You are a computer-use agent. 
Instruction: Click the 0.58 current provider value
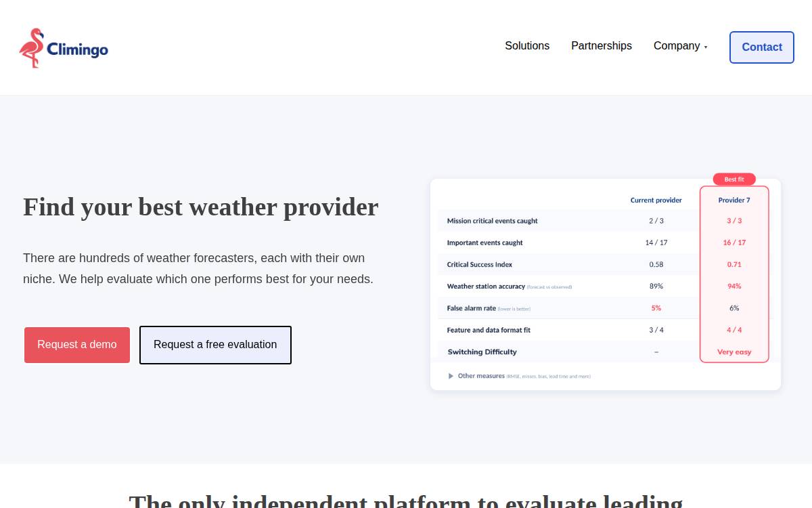[x=656, y=264]
